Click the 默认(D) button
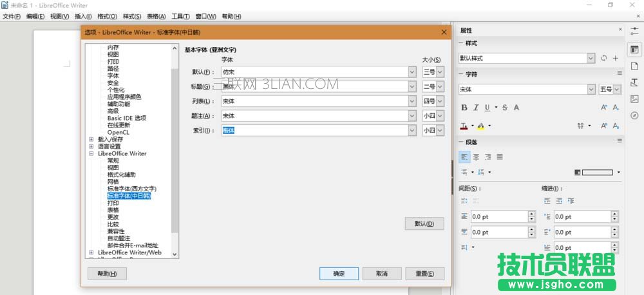Screen dimensions: 644x295 [424, 224]
